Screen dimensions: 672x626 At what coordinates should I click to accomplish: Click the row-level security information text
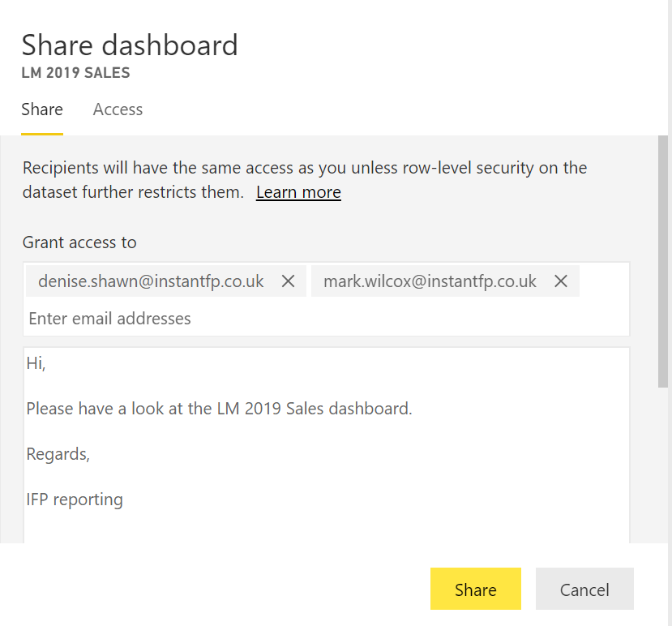coord(304,169)
